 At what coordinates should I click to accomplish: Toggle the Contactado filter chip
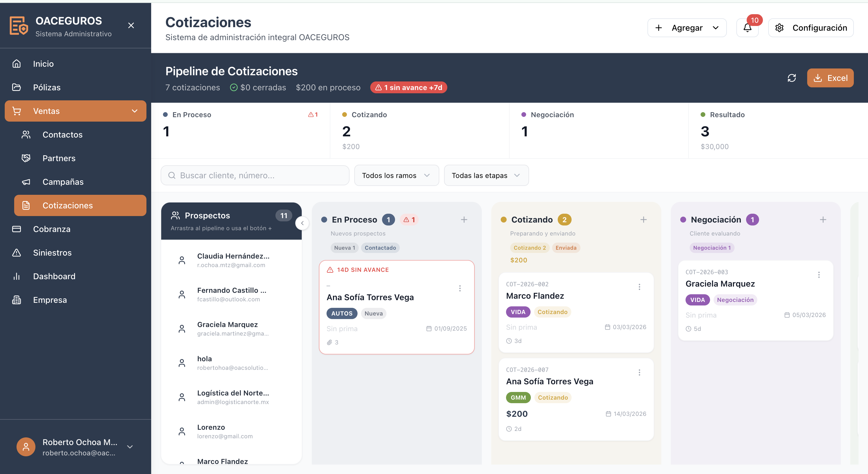pos(380,248)
